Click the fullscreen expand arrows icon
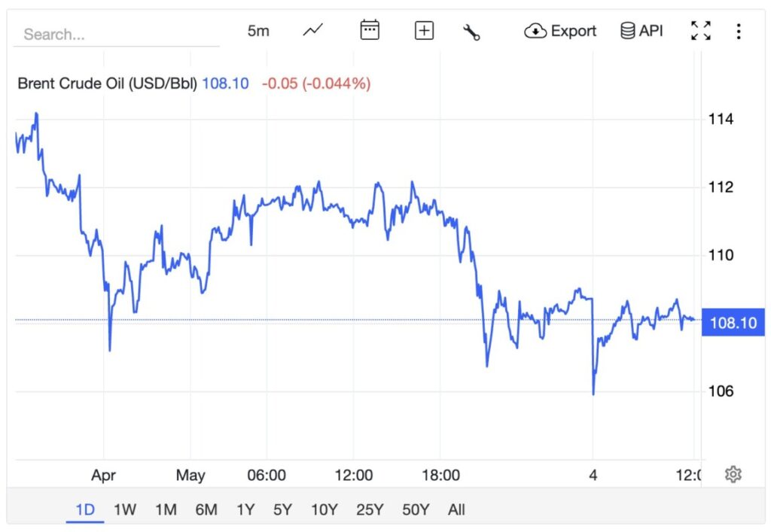Screen dimensions: 771x532 pos(701,30)
